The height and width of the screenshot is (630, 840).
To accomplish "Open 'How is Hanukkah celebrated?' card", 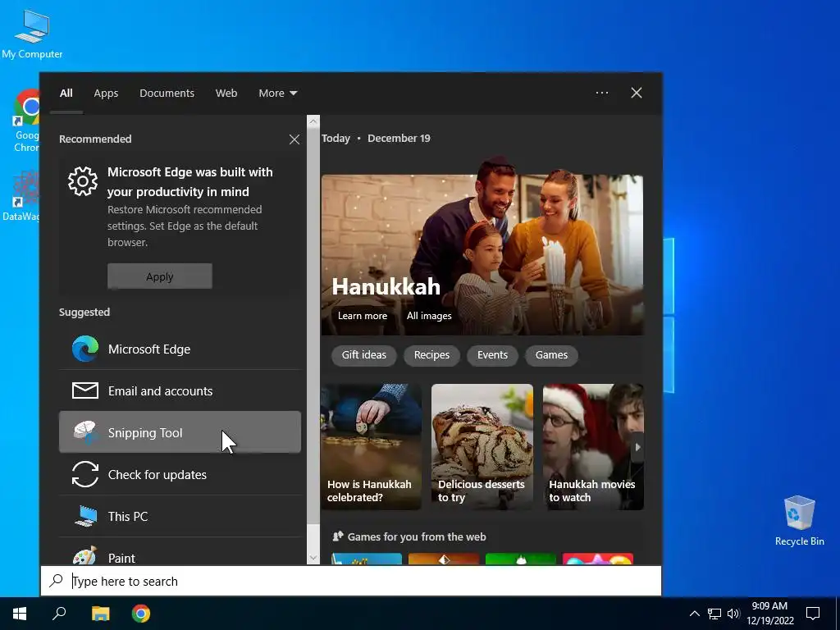I will click(x=371, y=447).
